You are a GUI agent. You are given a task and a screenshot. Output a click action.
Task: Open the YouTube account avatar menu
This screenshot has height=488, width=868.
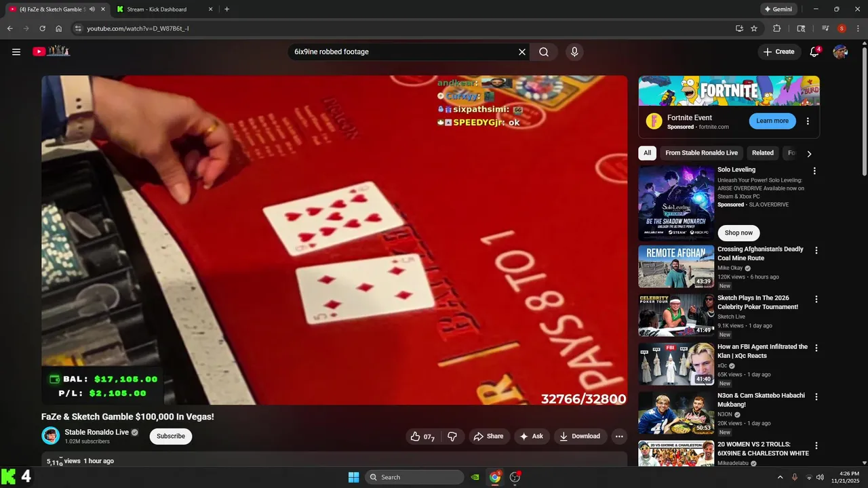click(840, 52)
